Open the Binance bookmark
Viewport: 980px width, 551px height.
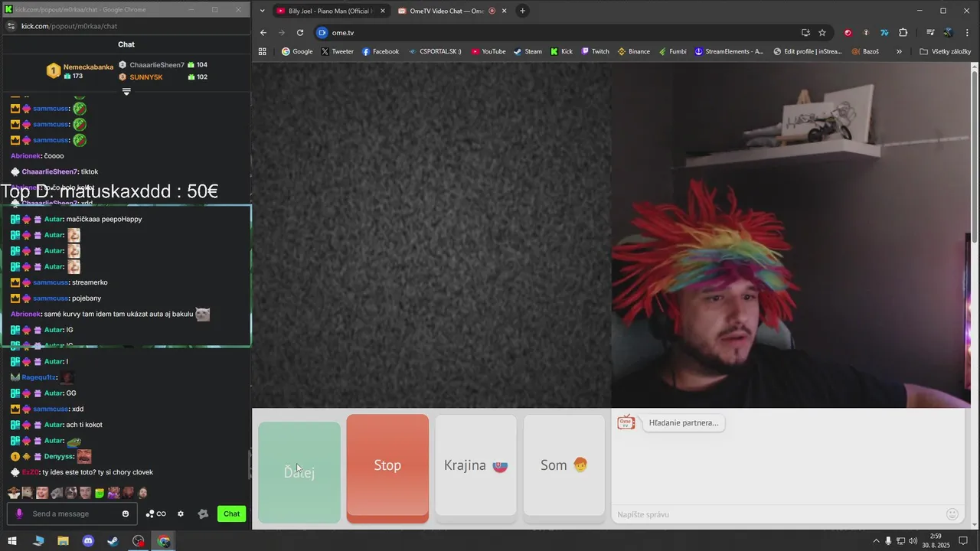click(633, 51)
